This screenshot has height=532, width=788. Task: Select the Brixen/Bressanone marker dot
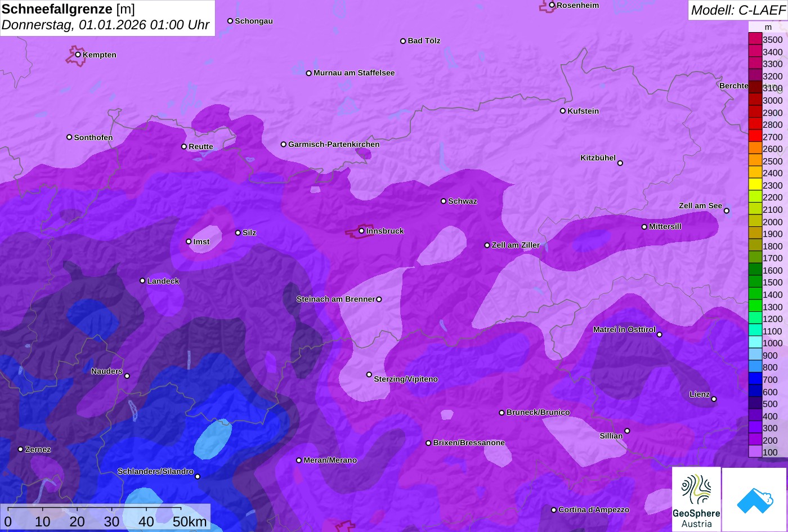tap(428, 443)
